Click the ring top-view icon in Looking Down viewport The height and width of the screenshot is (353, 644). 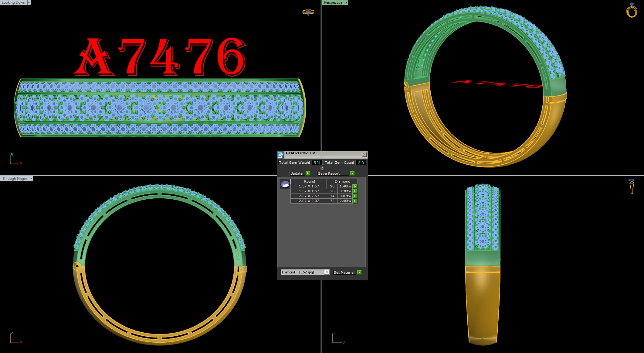pyautogui.click(x=308, y=12)
